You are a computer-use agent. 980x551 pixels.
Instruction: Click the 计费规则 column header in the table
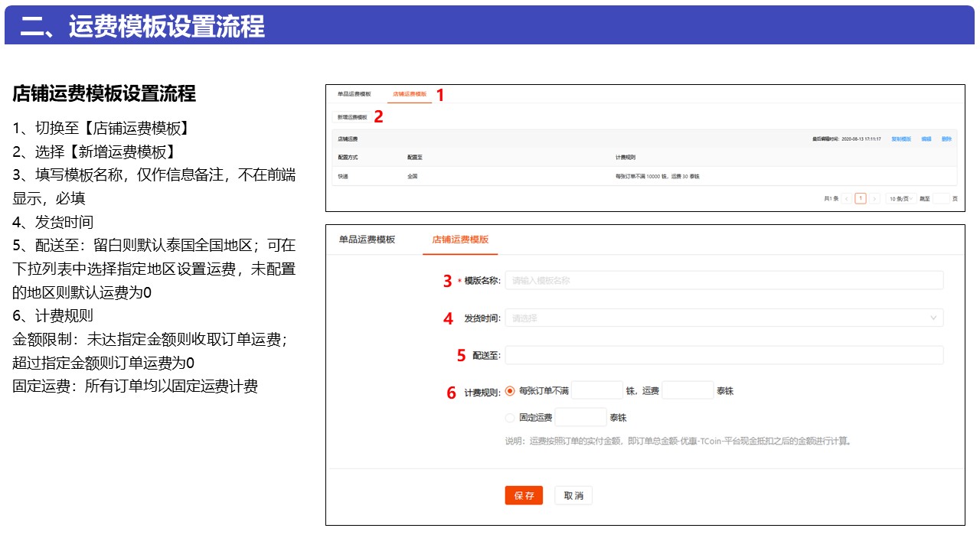(625, 157)
